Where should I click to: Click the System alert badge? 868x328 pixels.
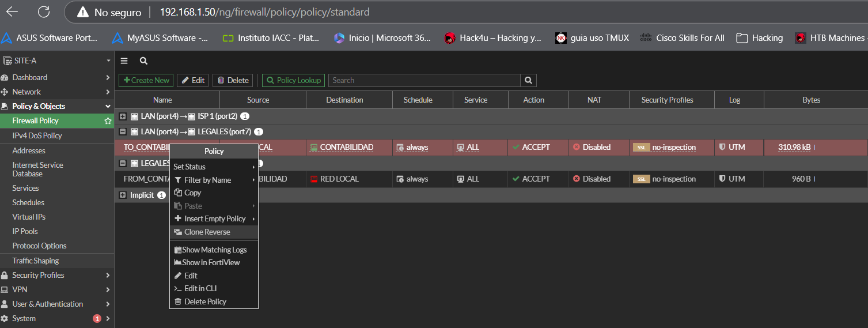click(97, 319)
